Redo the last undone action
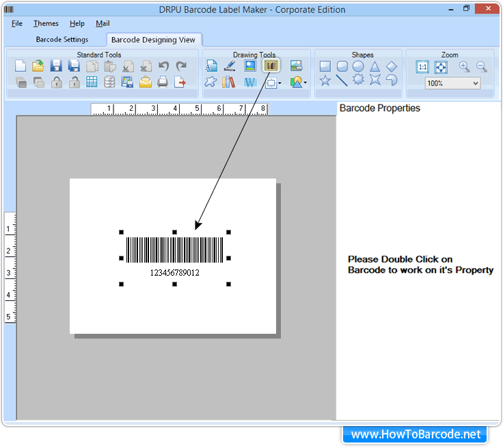This screenshot has height=448, width=503. tap(181, 66)
